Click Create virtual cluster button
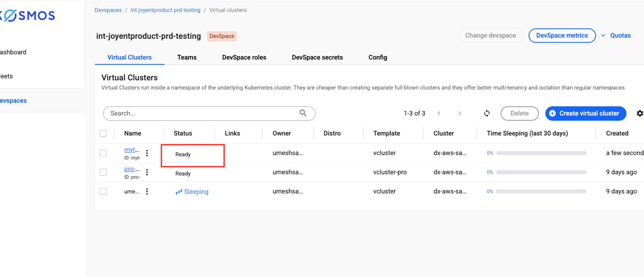This screenshot has height=277, width=644. click(x=586, y=114)
